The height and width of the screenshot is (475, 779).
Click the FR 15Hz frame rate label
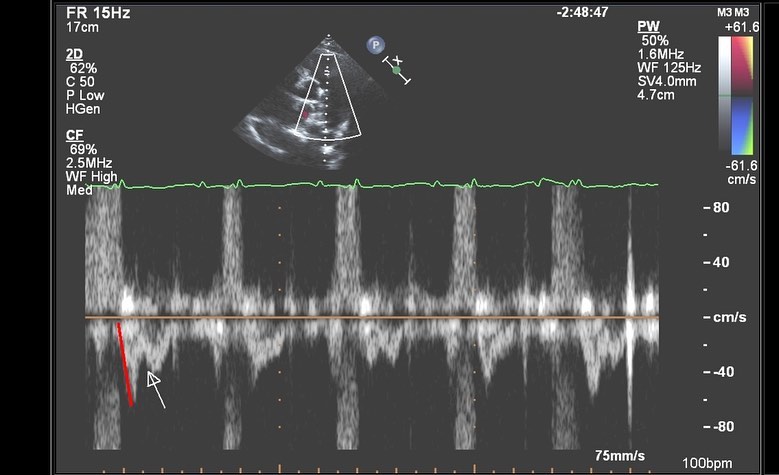(98, 14)
